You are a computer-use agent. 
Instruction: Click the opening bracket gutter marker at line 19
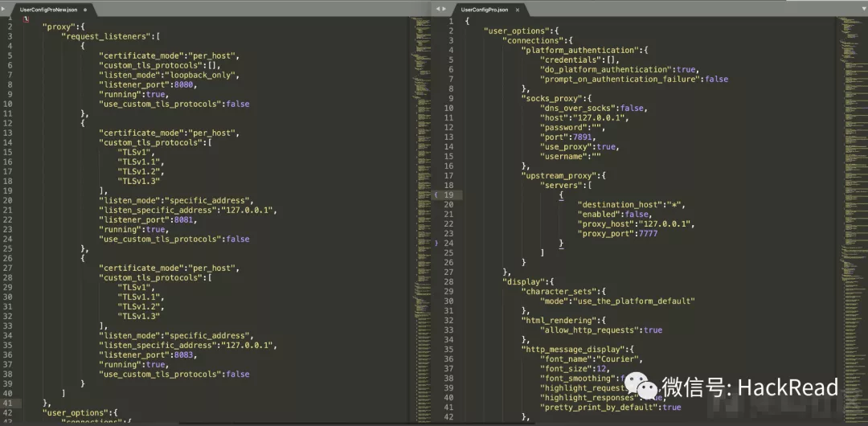[436, 195]
